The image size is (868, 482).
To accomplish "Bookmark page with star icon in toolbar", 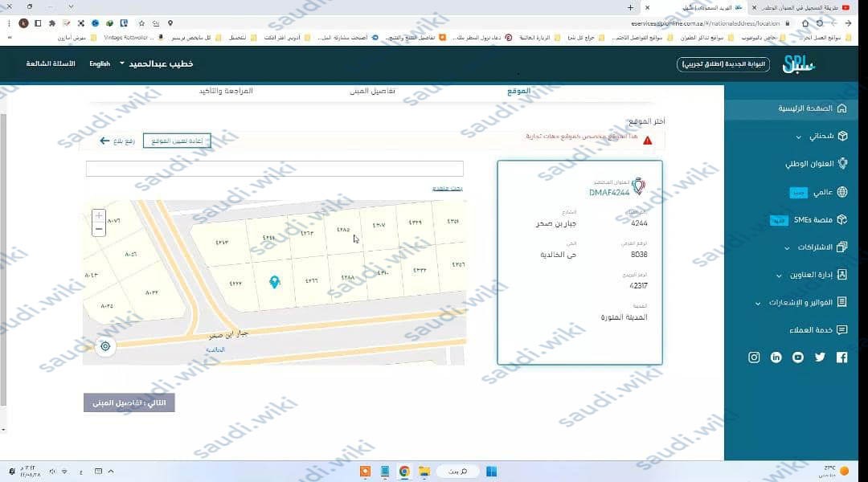I will click(141, 23).
